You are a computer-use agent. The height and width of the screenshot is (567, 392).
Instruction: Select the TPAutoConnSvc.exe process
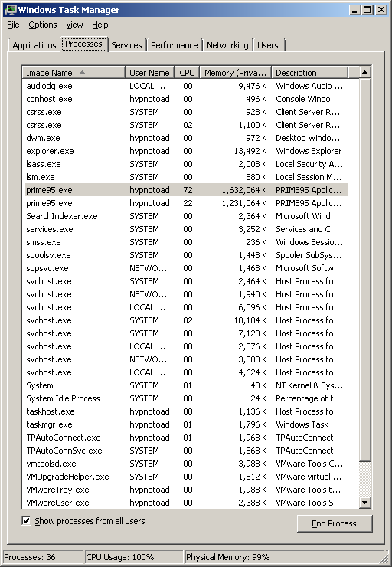click(x=186, y=451)
